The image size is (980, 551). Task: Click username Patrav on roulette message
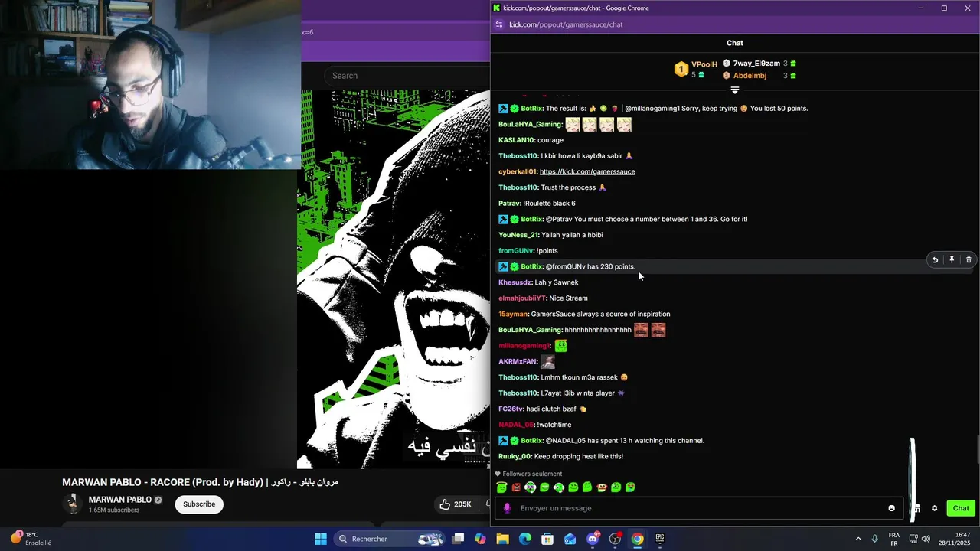pos(509,204)
